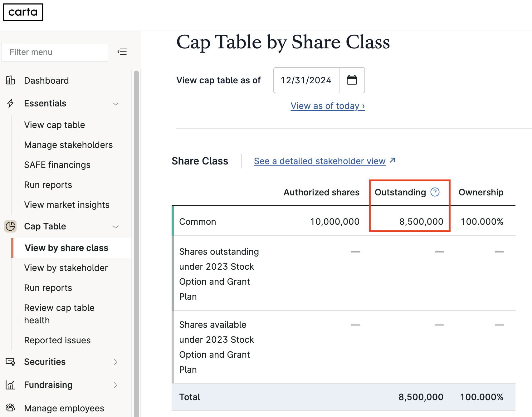The height and width of the screenshot is (417, 532).
Task: Click the Cap Table pie icon
Action: [x=10, y=226]
